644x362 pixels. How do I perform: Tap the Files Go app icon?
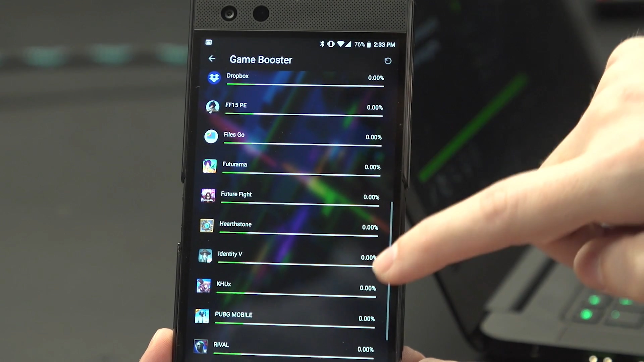click(211, 135)
